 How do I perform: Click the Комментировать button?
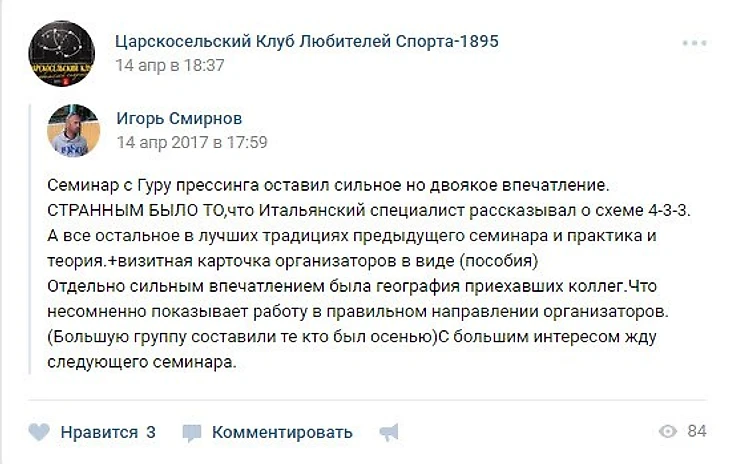(x=282, y=432)
